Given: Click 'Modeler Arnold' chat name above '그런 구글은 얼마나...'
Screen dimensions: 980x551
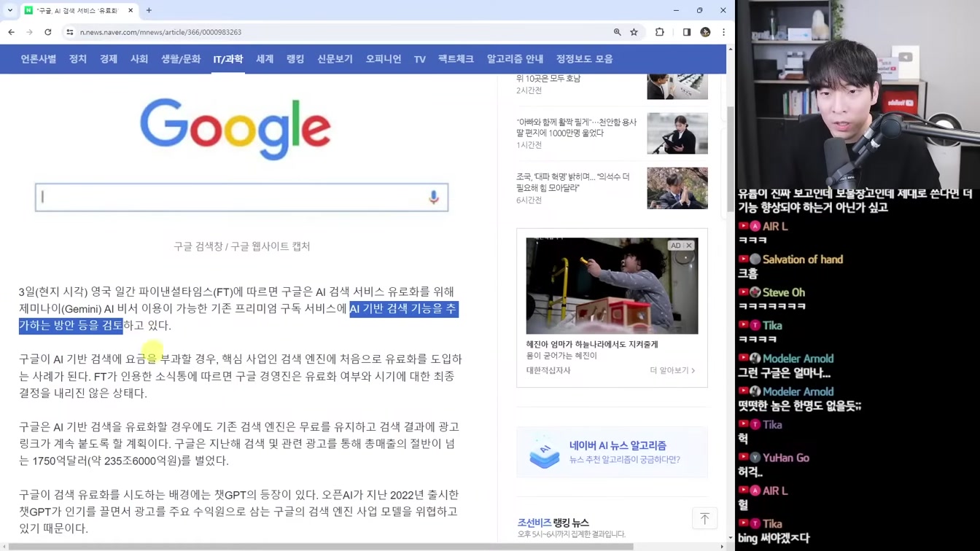Looking at the screenshot, I should [798, 359].
